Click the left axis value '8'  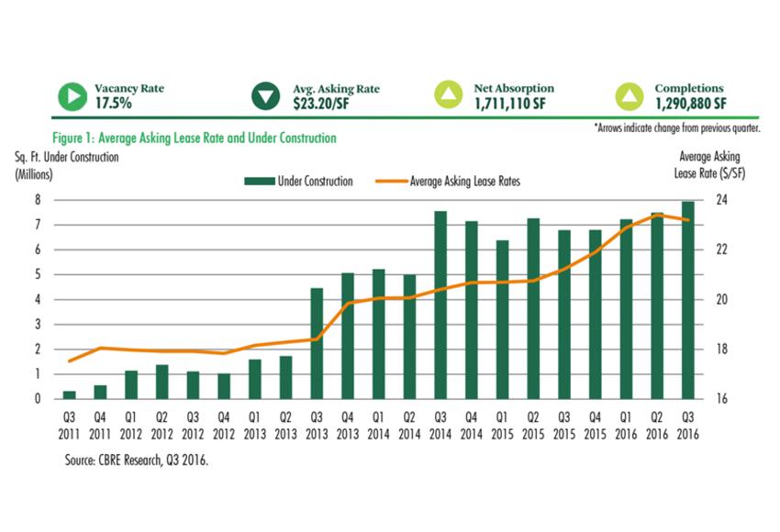click(x=38, y=200)
